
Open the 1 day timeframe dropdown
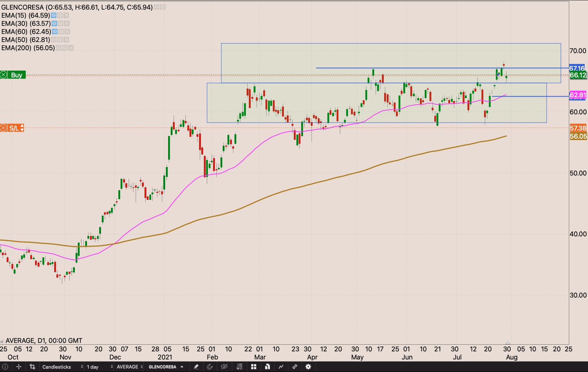click(100, 367)
